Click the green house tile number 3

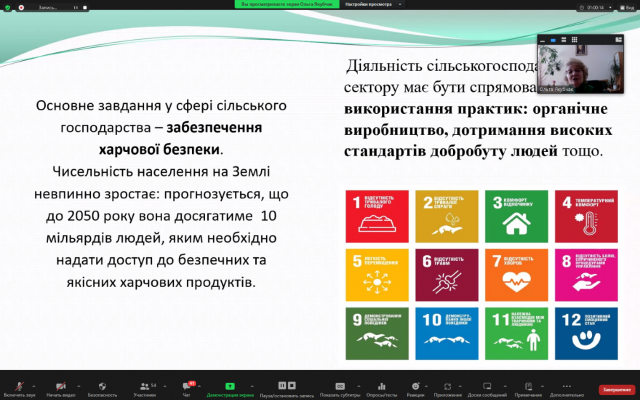click(x=516, y=216)
